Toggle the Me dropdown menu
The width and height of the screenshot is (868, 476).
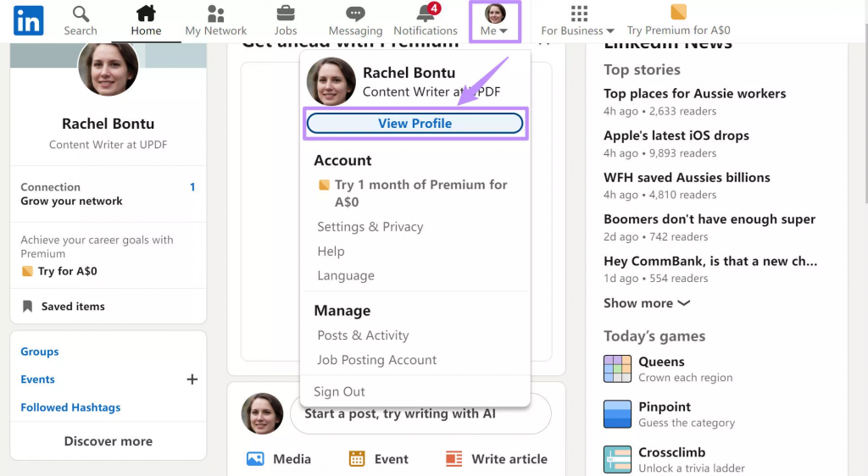pos(495,21)
